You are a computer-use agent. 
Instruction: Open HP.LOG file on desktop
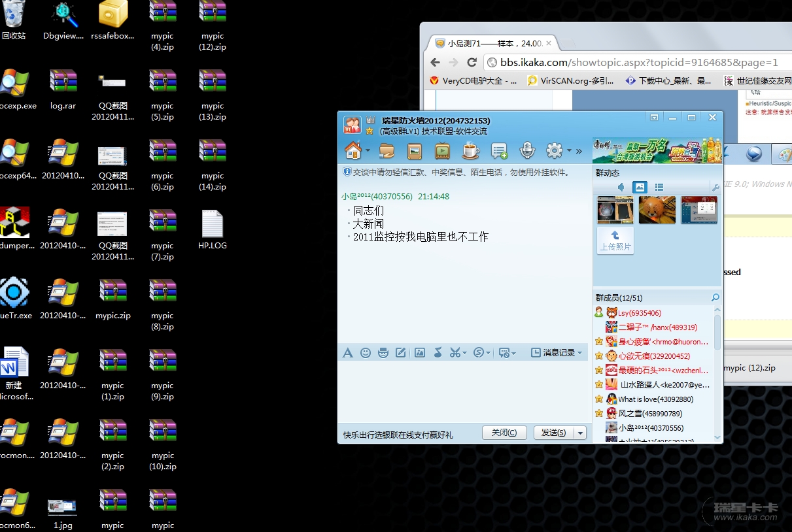(213, 230)
